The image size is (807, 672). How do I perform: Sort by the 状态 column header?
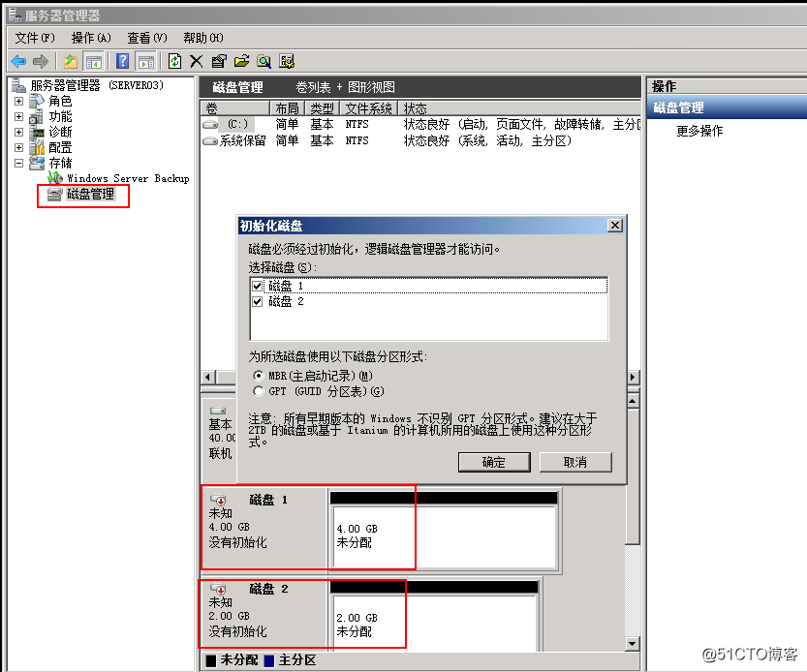click(519, 108)
